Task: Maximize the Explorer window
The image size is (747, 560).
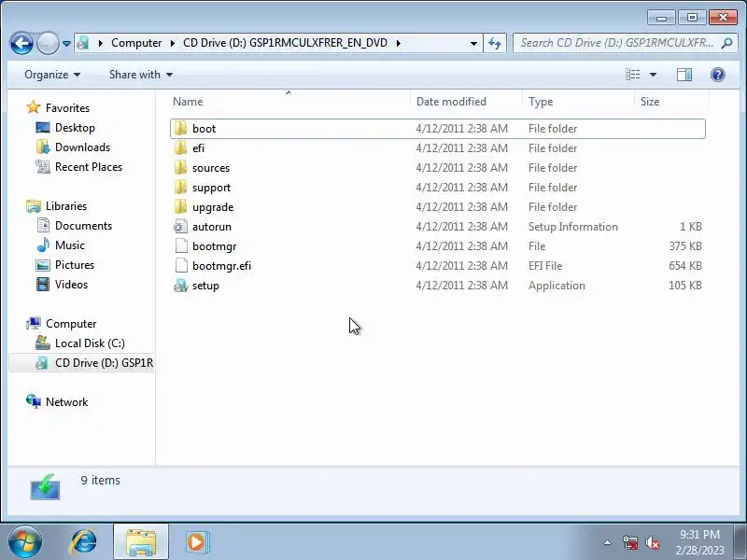Action: tap(692, 18)
